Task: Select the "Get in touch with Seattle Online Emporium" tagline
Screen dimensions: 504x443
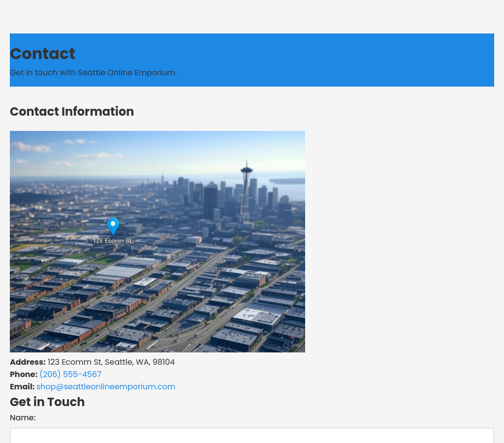Action: 93,73
